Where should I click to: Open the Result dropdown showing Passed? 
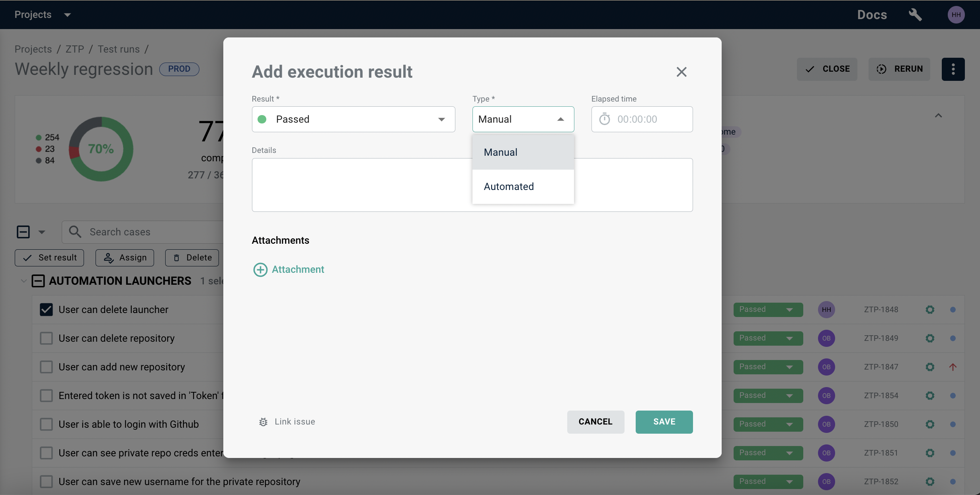(353, 119)
